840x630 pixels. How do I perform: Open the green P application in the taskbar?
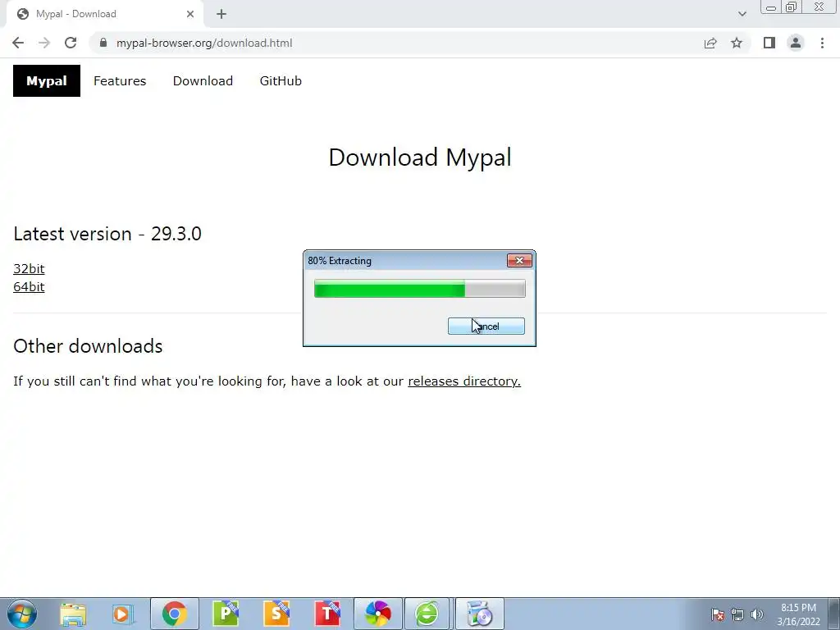pos(226,614)
